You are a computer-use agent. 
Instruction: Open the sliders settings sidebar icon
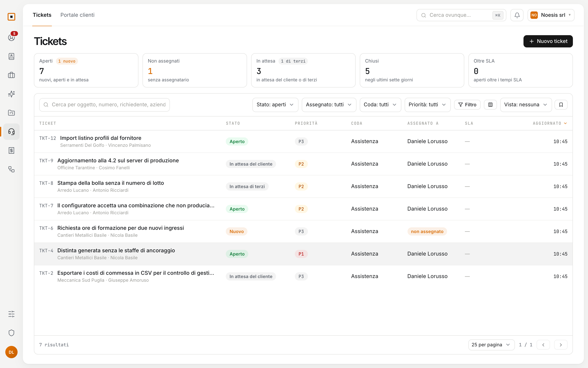coord(11,314)
